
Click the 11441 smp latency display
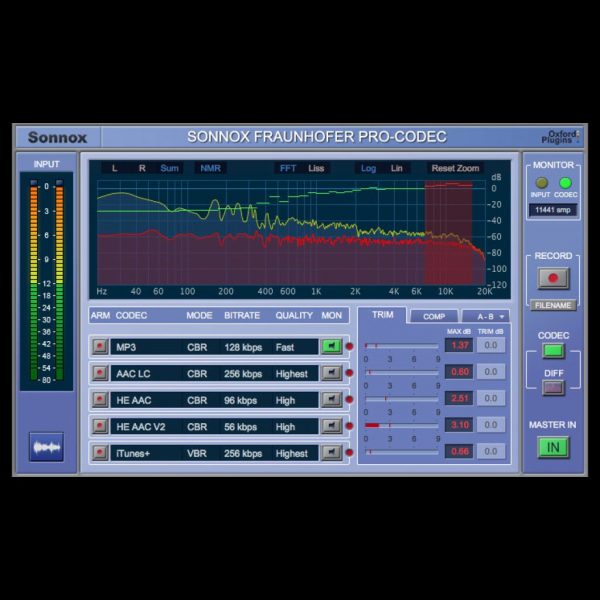pos(553,210)
